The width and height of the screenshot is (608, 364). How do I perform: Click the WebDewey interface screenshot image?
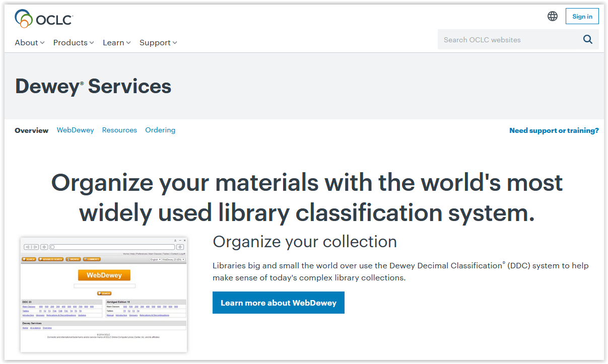point(103,295)
